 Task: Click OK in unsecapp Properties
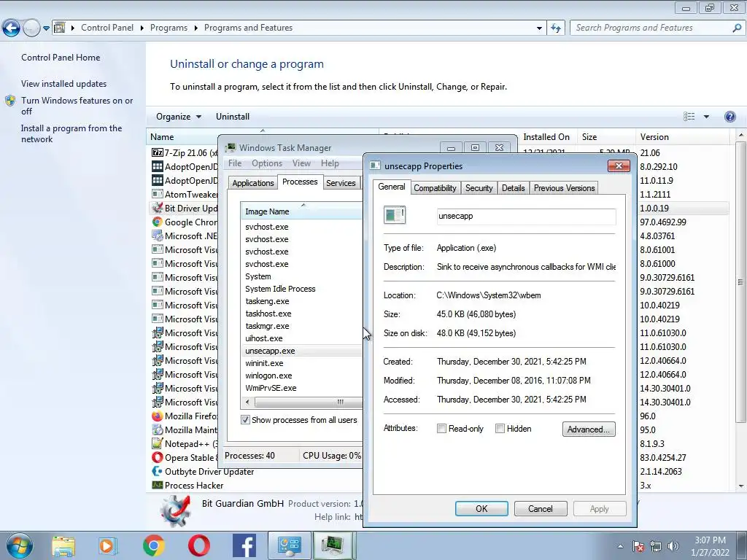click(x=481, y=508)
